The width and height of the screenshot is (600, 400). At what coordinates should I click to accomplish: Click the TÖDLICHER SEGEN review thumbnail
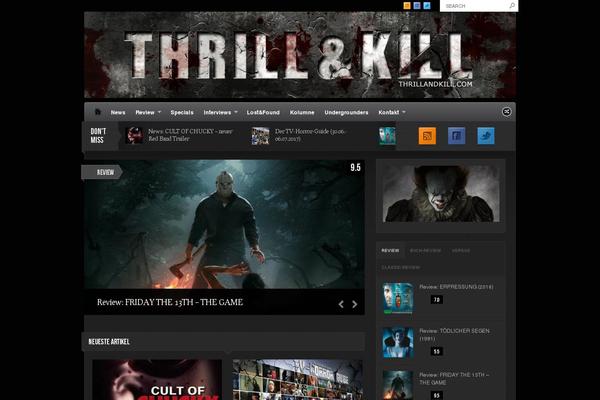[x=398, y=343]
